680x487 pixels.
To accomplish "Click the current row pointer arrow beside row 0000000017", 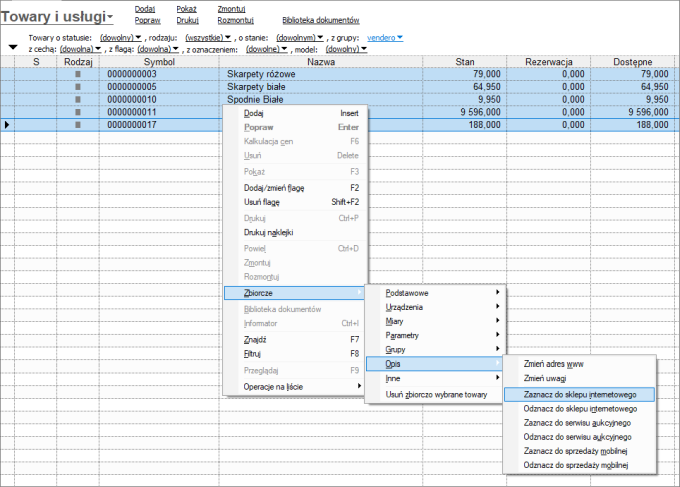I will pyautogui.click(x=8, y=125).
